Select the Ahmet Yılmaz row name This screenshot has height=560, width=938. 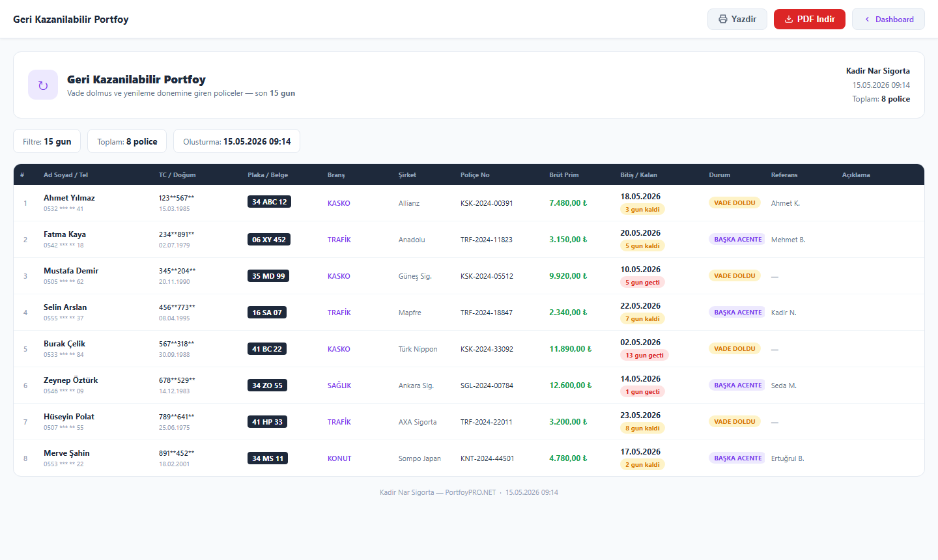coord(69,198)
